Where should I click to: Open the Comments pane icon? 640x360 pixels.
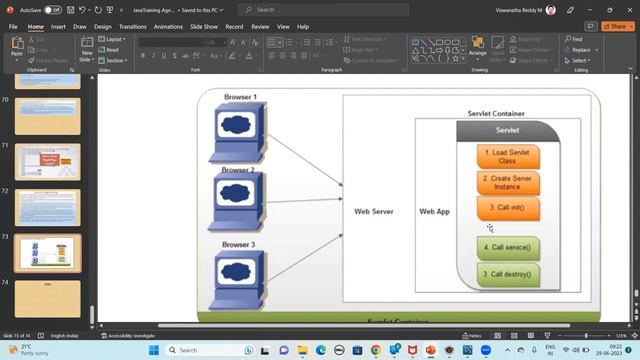(x=591, y=27)
